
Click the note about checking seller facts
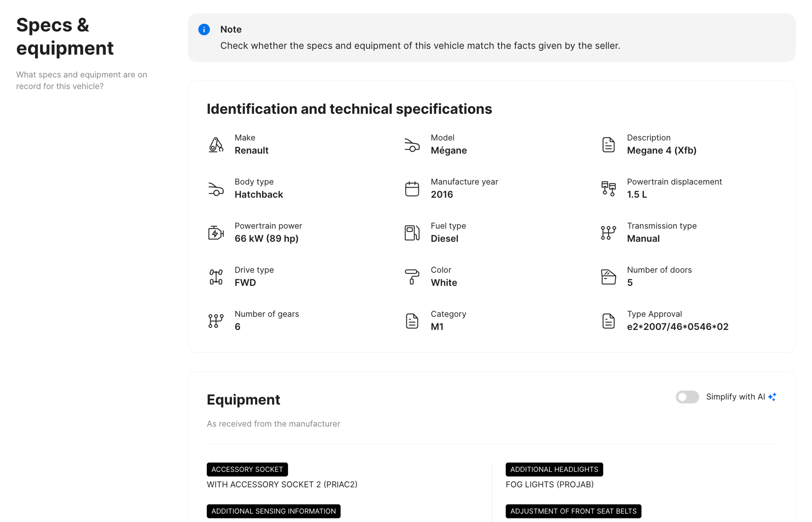pyautogui.click(x=420, y=46)
